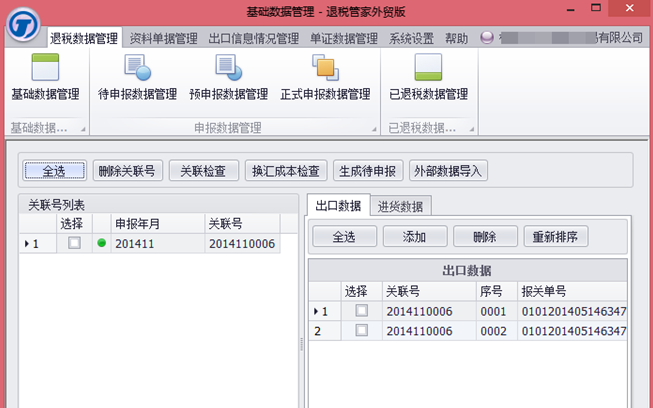Viewport: 653px width, 408px height.
Task: Select 关联号 cell in export row 2
Action: (x=429, y=331)
